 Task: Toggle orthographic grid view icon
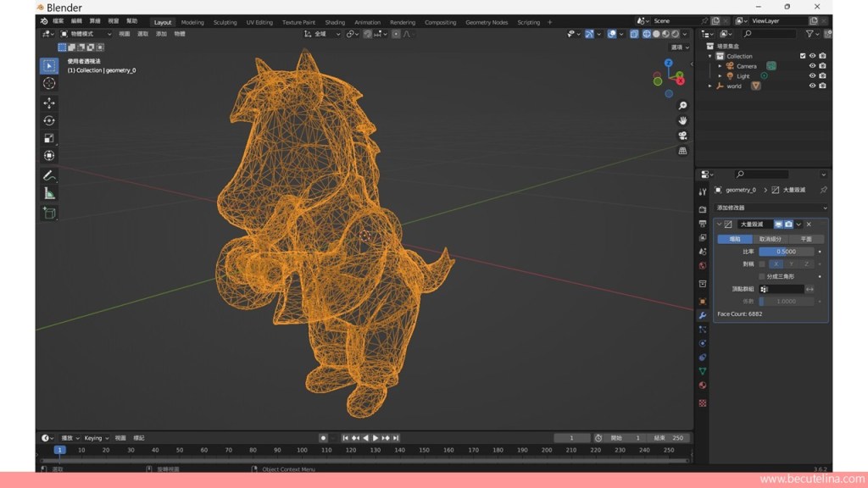point(682,151)
